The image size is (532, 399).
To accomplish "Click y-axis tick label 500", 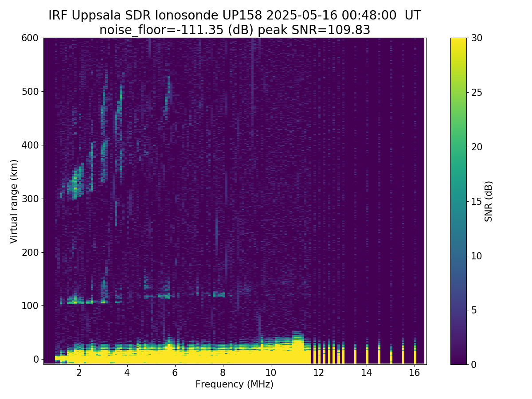I will click(30, 92).
